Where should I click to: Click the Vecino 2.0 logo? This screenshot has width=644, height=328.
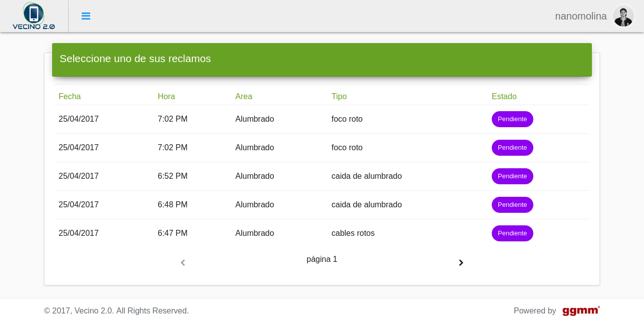(34, 16)
